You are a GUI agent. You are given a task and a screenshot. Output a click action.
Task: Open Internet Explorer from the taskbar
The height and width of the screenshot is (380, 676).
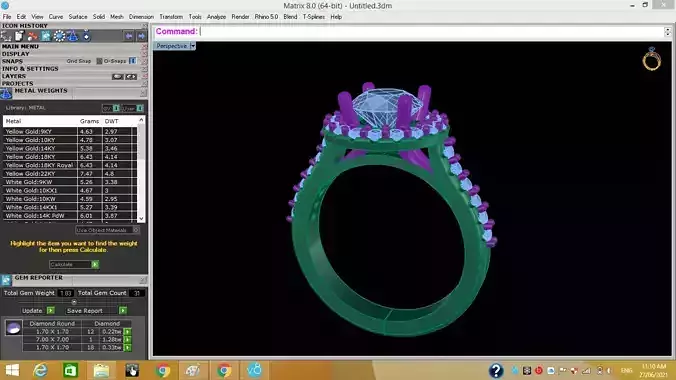pos(41,371)
